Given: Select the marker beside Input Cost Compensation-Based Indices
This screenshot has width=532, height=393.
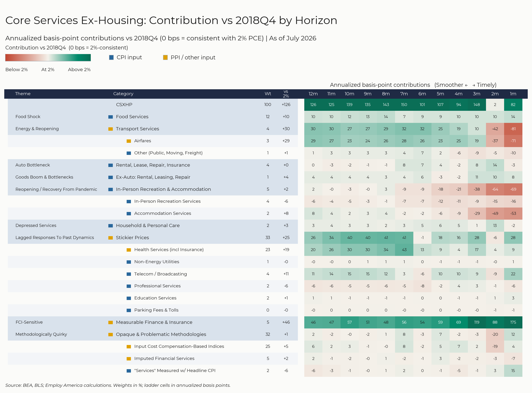Looking at the screenshot, I should (x=129, y=347).
